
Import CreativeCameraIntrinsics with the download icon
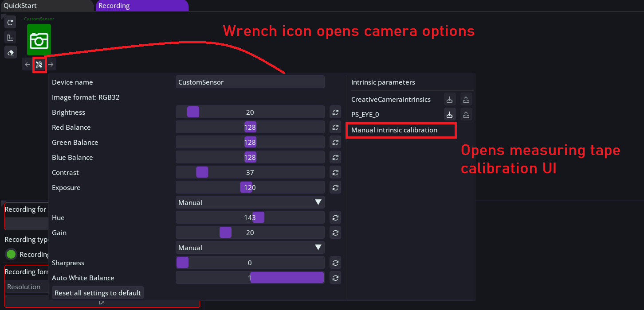[x=450, y=100]
